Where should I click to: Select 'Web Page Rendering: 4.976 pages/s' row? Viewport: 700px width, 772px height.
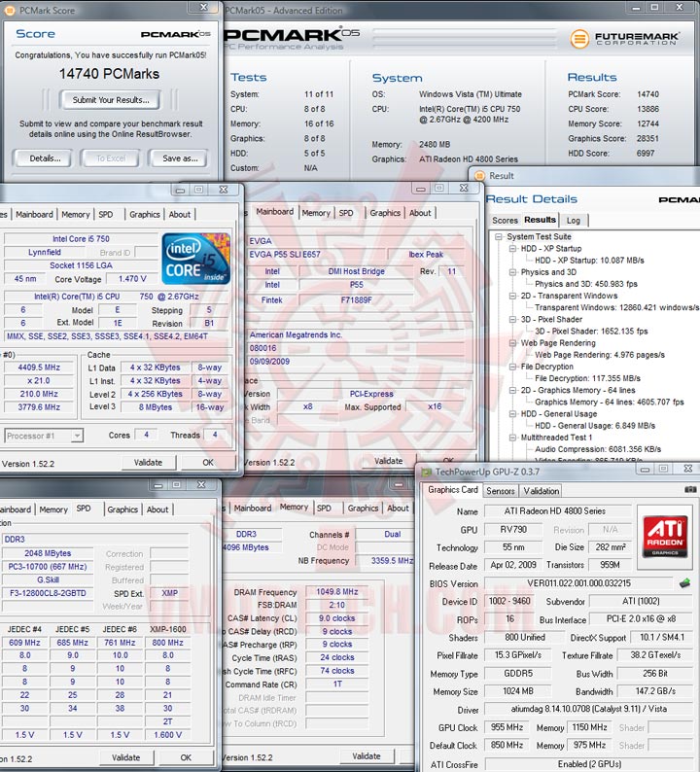pos(600,355)
